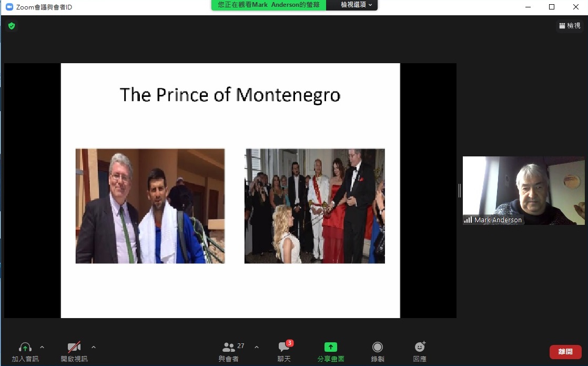Select Mark Anderson's video thumbnail
The image size is (588, 366).
523,191
